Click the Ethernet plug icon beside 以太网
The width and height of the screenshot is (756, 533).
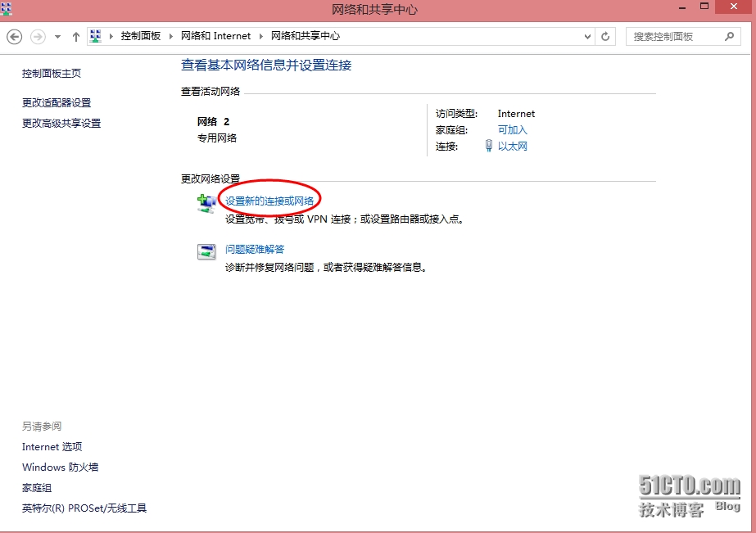click(x=489, y=146)
